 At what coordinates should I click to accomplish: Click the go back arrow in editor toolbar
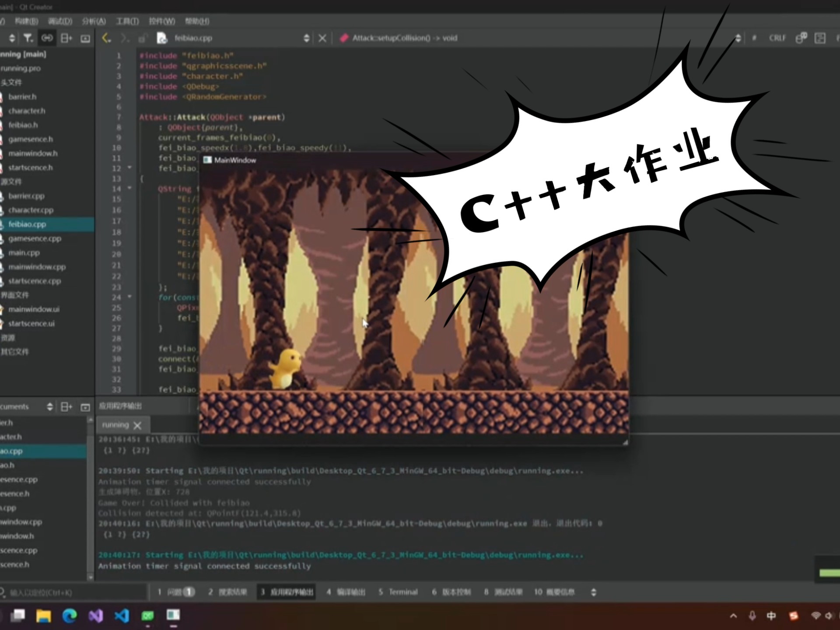click(x=106, y=38)
